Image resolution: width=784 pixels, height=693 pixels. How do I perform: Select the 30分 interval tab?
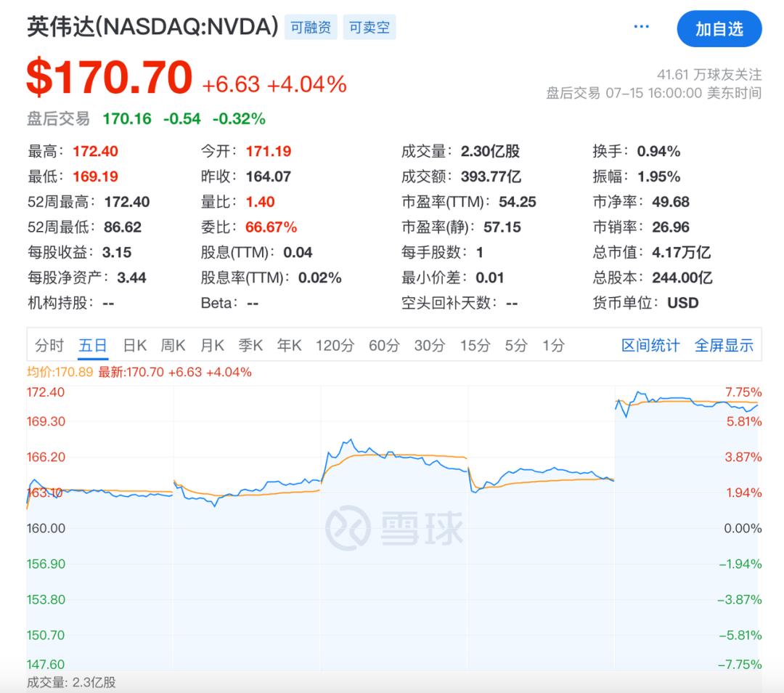tap(430, 345)
